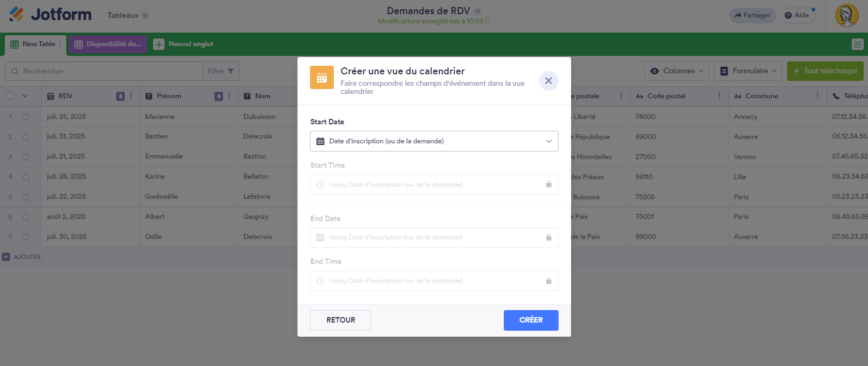Click the hamburger menu icon on tab bar

point(857,45)
